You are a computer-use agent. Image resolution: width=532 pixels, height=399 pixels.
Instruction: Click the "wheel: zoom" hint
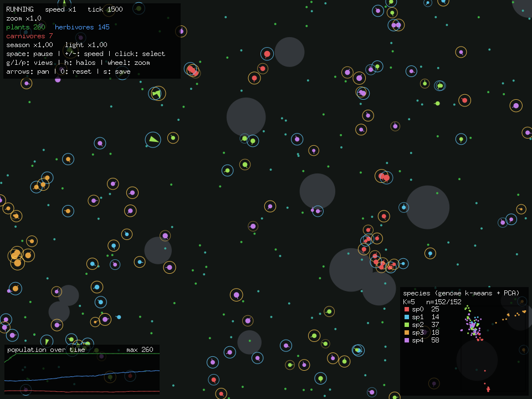click(x=129, y=63)
